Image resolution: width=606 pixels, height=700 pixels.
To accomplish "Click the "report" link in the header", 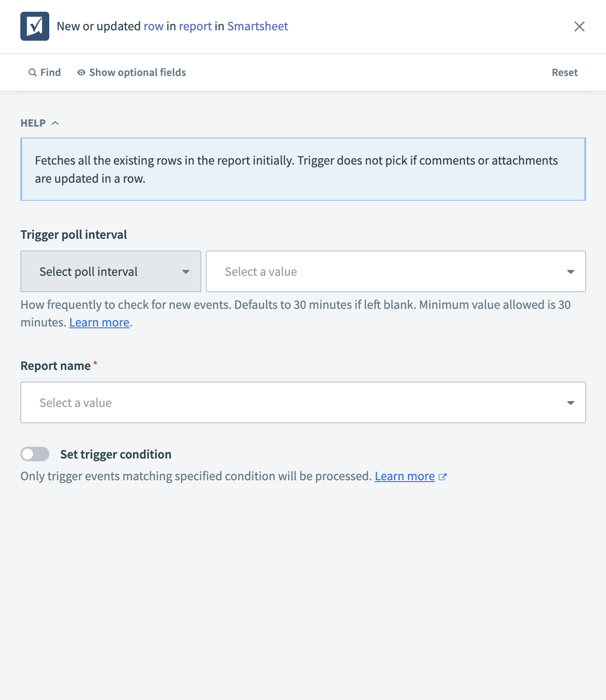I will pyautogui.click(x=195, y=26).
